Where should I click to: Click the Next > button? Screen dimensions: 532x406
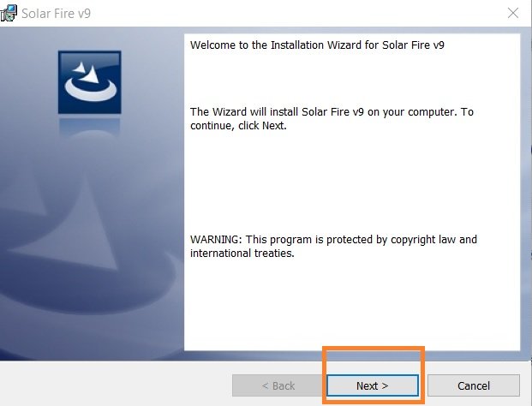pos(373,385)
